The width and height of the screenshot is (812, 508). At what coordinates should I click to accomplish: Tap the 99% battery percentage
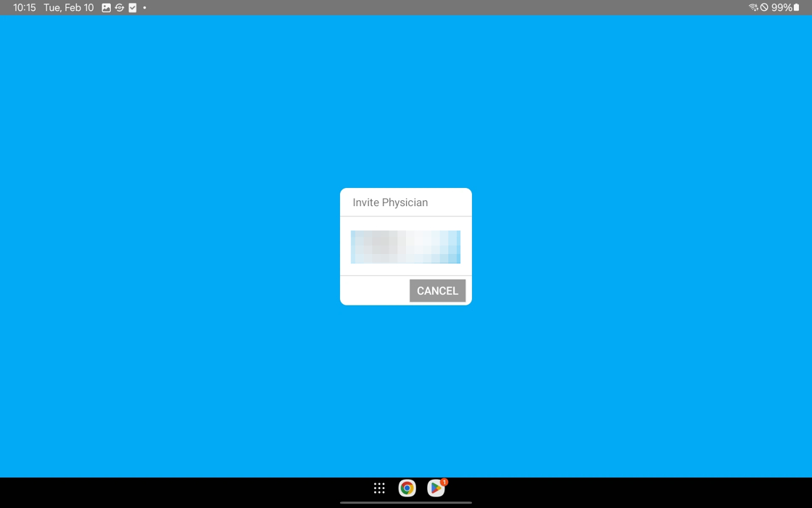(781, 7)
